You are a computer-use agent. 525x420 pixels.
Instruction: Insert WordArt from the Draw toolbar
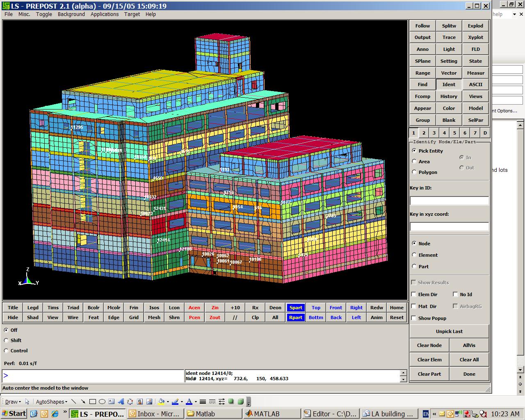pyautogui.click(x=121, y=402)
